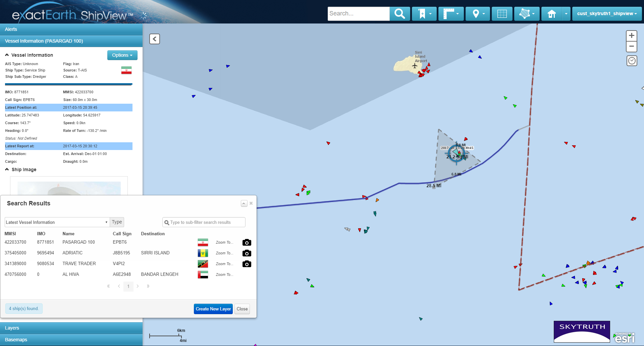Sort by MMSI column header

10,234
